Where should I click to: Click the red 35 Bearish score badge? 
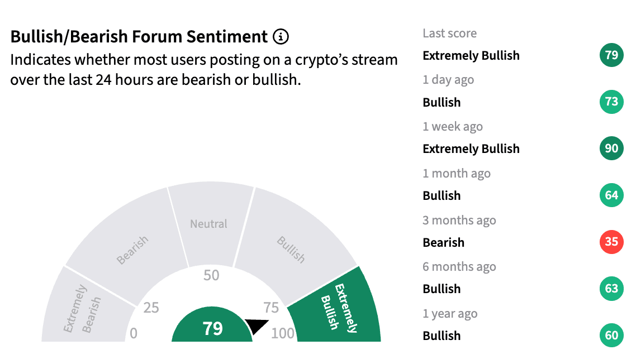pyautogui.click(x=611, y=242)
